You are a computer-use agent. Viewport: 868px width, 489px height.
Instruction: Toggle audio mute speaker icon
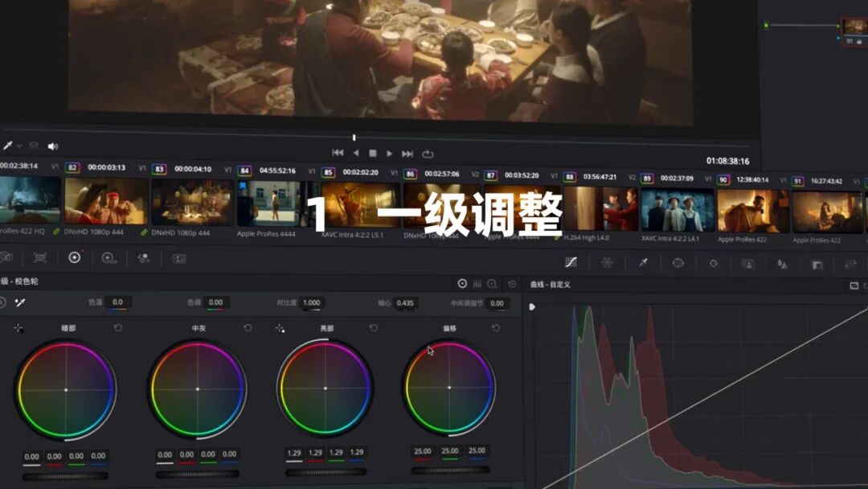click(x=53, y=146)
